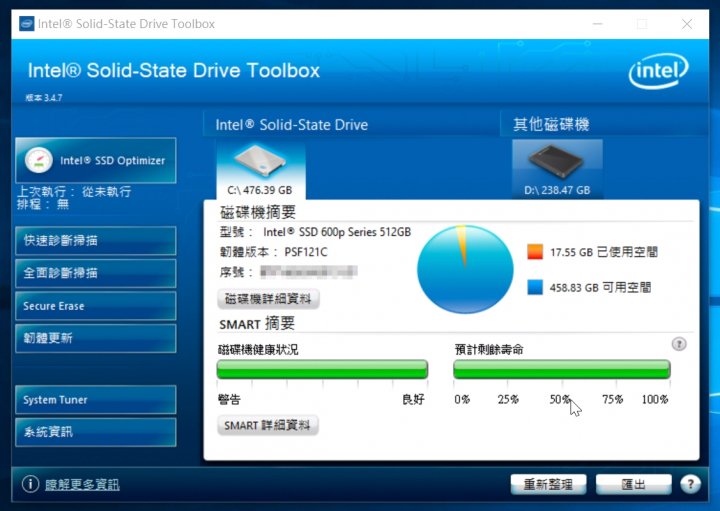
Task: Click the Intel logo
Action: [x=658, y=71]
